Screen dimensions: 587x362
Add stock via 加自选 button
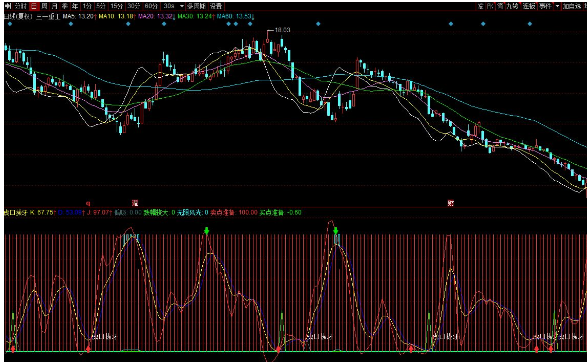(x=572, y=6)
